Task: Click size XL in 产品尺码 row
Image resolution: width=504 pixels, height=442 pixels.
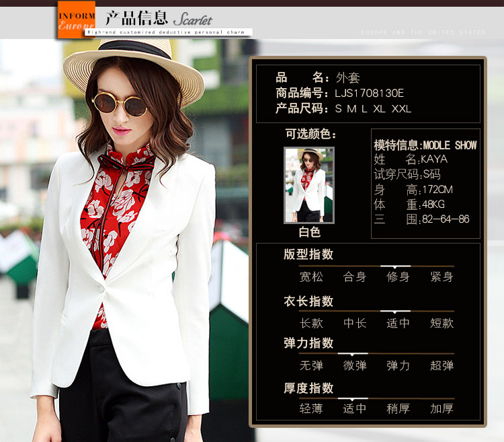Action: tap(379, 109)
